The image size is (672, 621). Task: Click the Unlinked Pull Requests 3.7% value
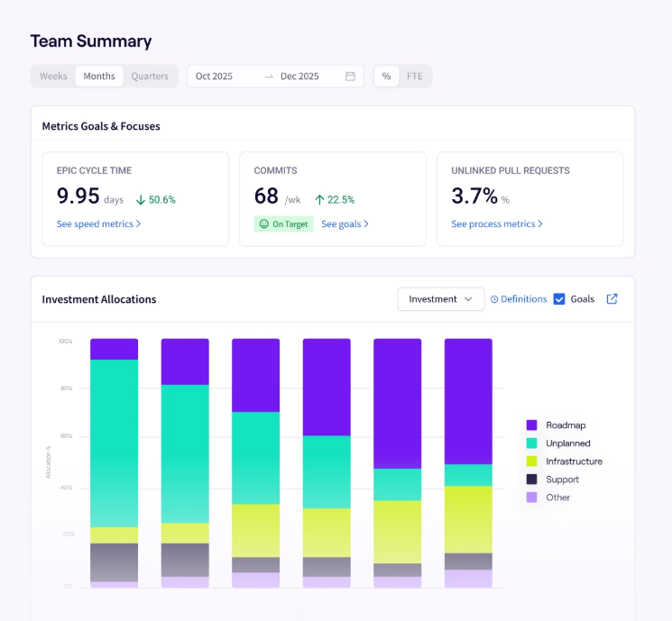tap(474, 196)
